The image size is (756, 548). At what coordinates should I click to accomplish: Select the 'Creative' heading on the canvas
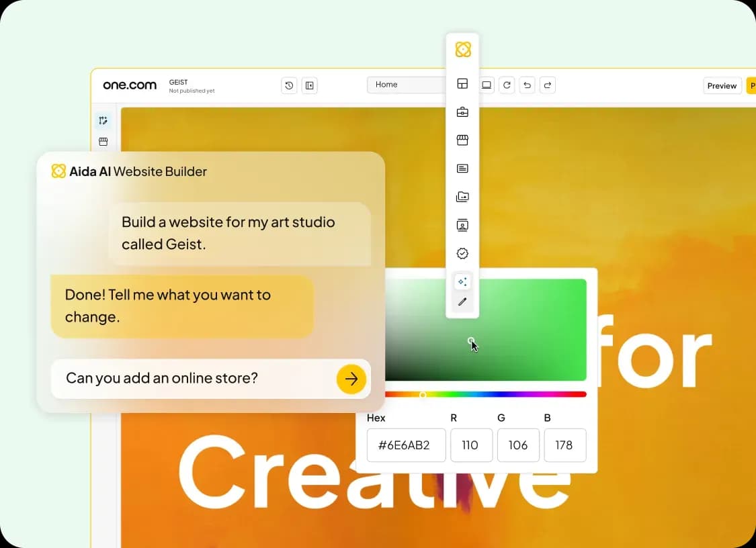point(374,472)
